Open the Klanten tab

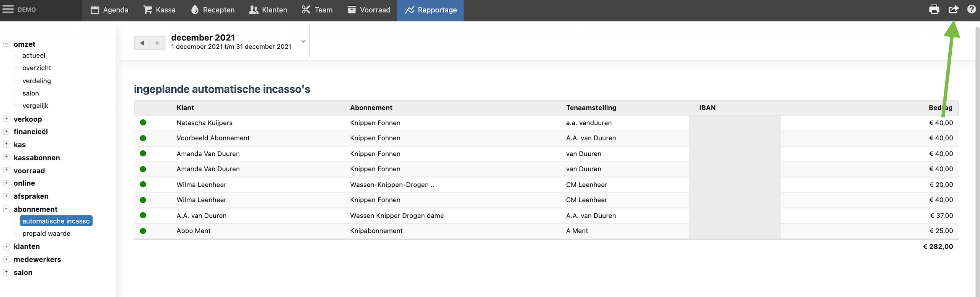(x=268, y=10)
